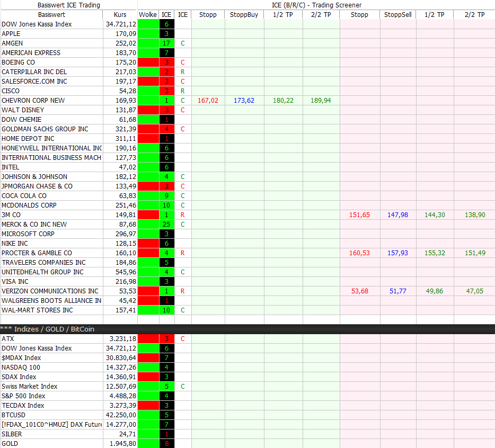Select the AMGEN row name

12,43
